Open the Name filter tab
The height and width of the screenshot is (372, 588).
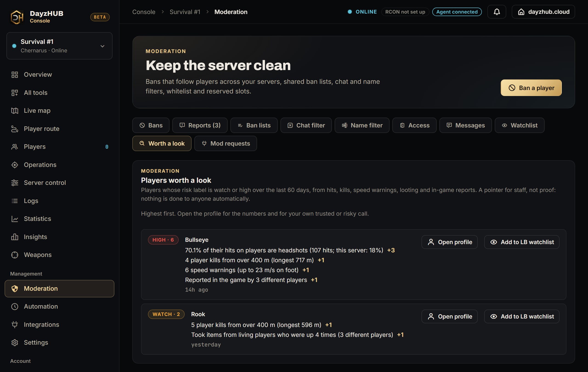click(362, 125)
